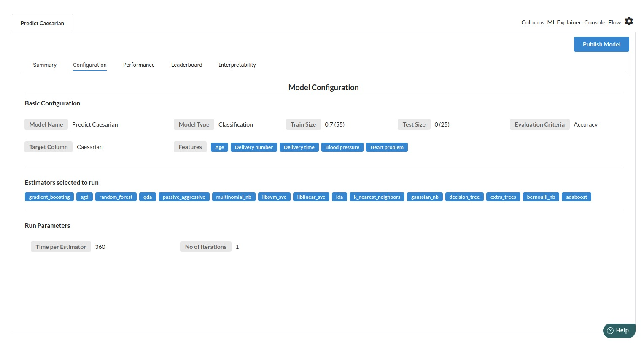Select the Configuration tab
This screenshot has height=343, width=644.
90,65
